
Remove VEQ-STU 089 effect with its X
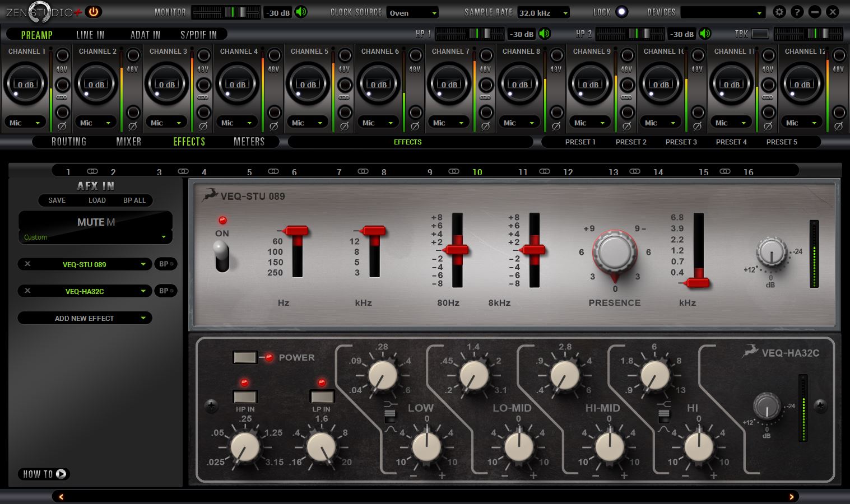(27, 264)
